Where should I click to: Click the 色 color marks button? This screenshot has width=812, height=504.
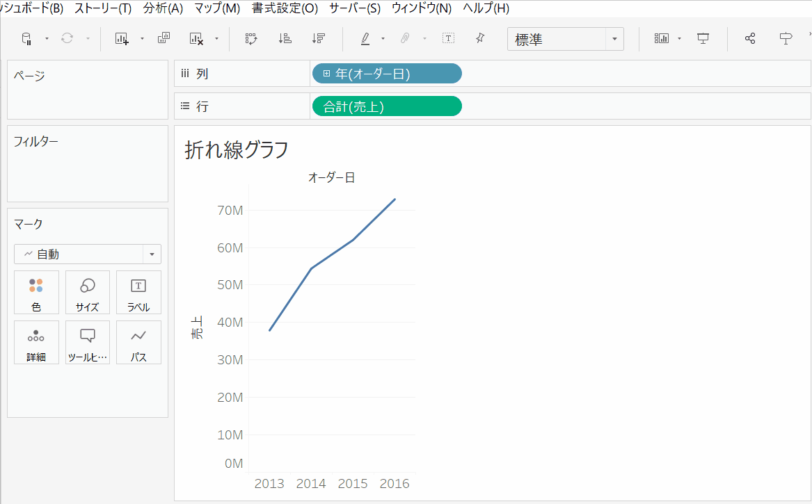point(36,293)
